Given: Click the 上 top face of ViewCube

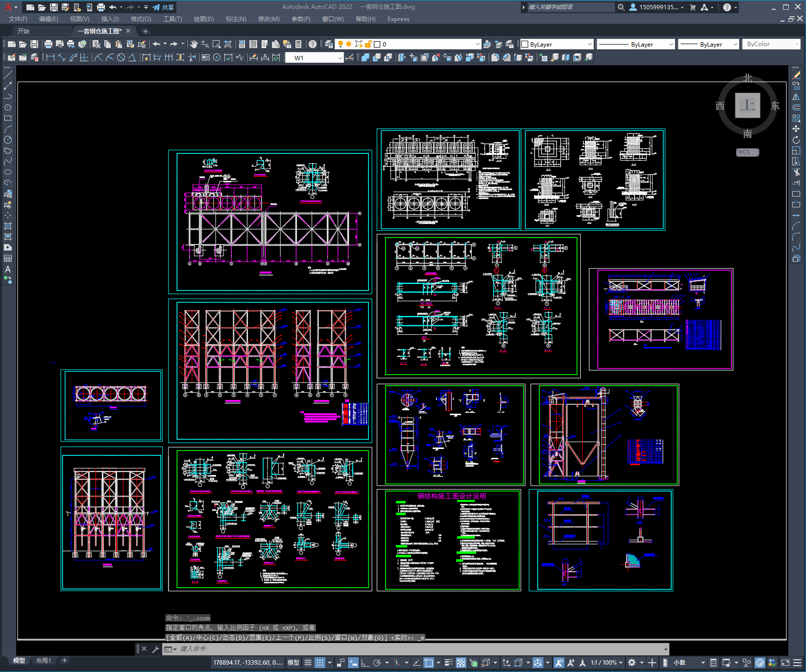Looking at the screenshot, I should [x=747, y=105].
